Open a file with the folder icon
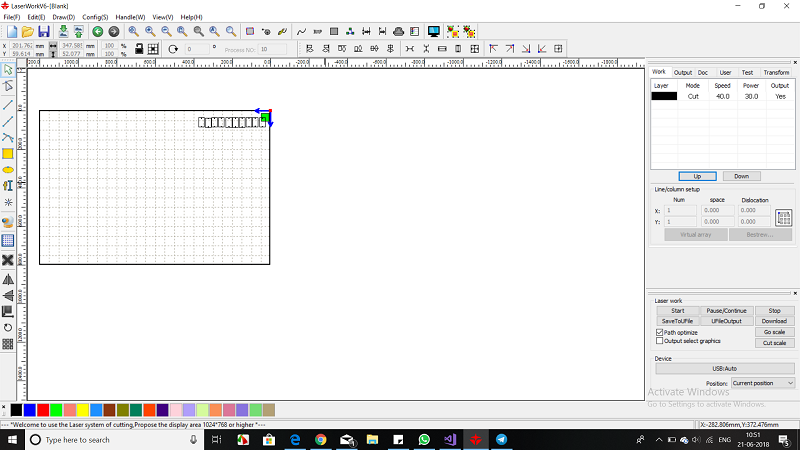 point(28,32)
